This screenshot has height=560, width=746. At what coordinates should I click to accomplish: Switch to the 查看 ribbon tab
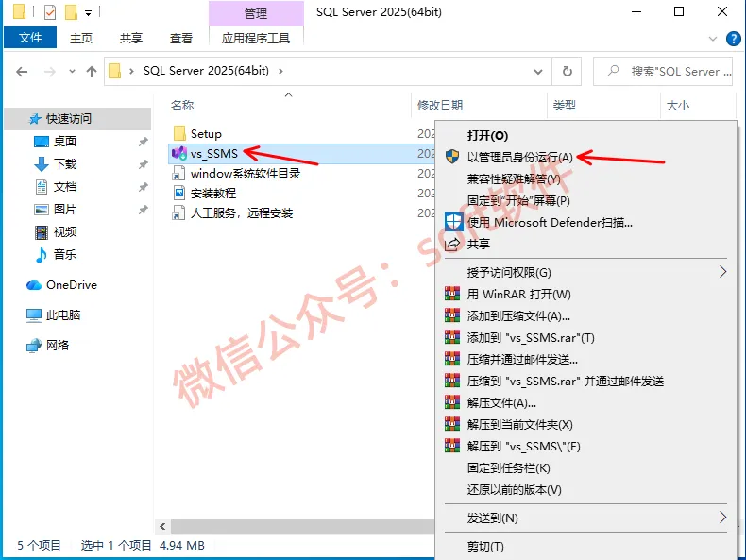tap(181, 38)
